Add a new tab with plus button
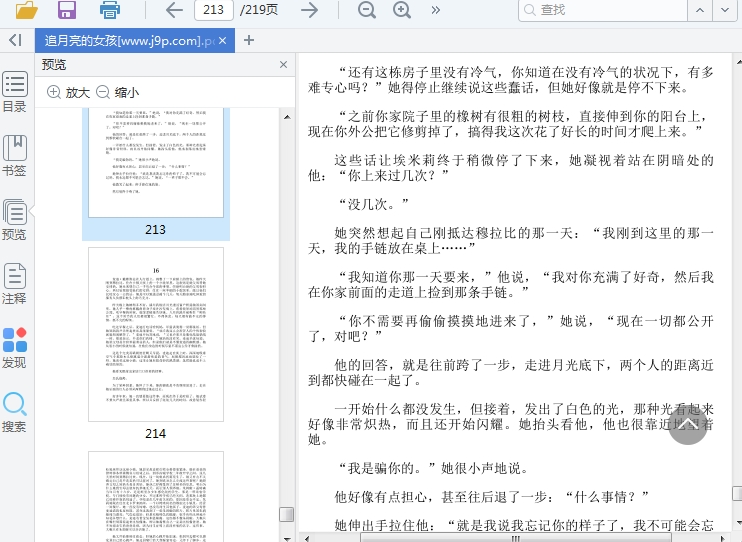742x542 pixels. point(249,40)
